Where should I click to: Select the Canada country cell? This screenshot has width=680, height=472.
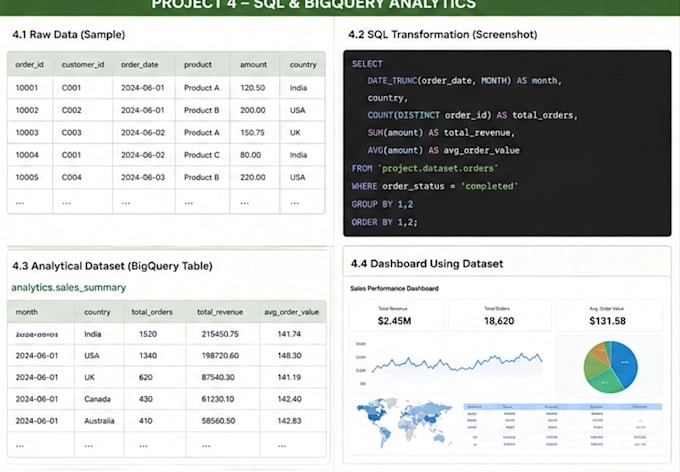97,399
